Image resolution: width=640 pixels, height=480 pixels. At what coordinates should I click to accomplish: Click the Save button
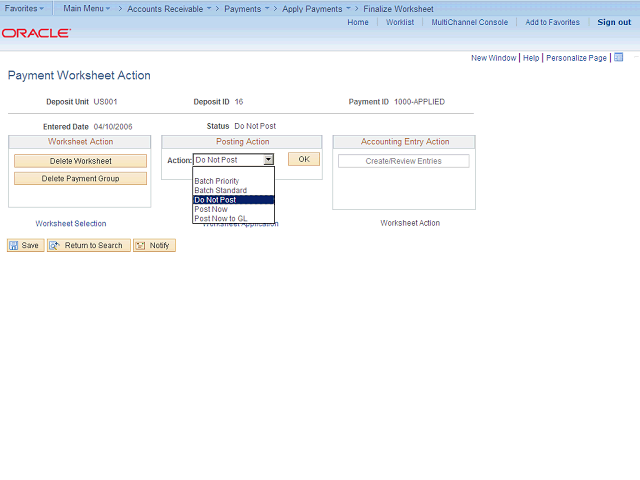click(26, 245)
